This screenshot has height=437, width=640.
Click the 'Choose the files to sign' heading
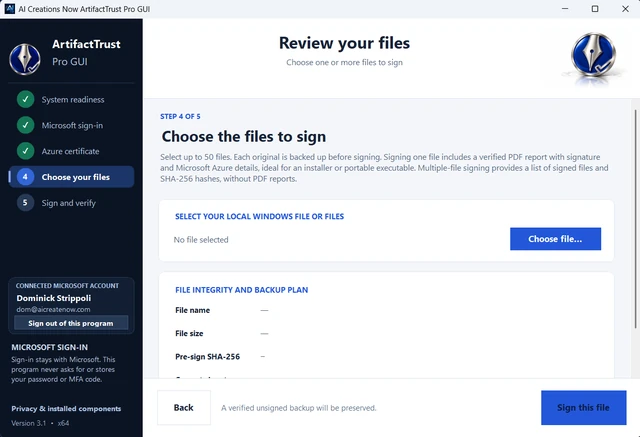[x=244, y=136]
